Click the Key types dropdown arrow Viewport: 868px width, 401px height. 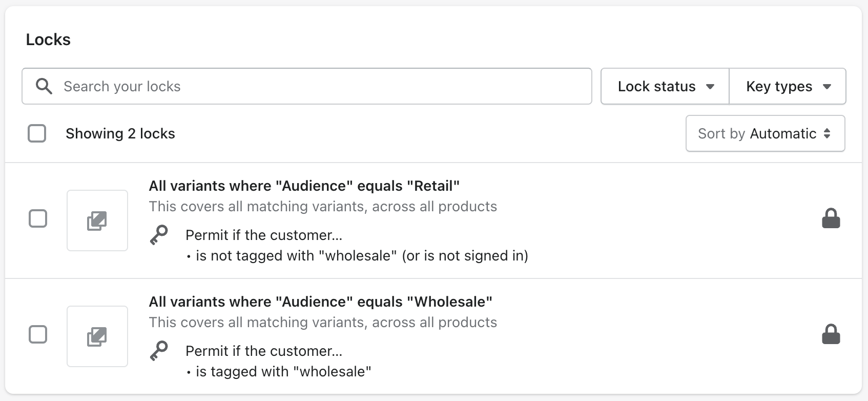click(x=826, y=87)
